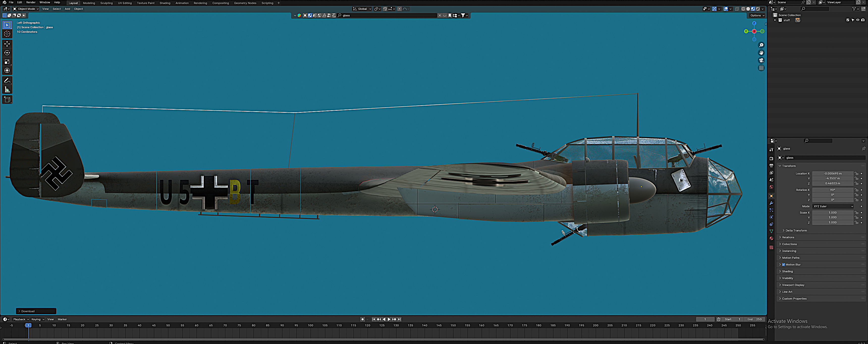Select the Add Cube tool
The height and width of the screenshot is (344, 868).
point(7,99)
